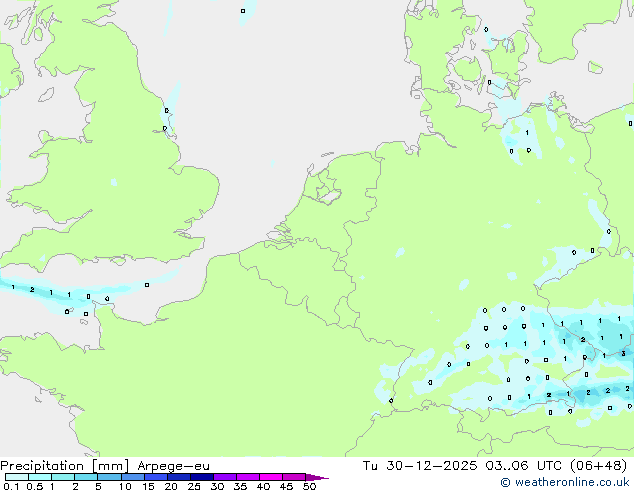This screenshot has height=490, width=634.
Task: Pick the 15–20 mm blue legend swatch
Action: coord(156,477)
